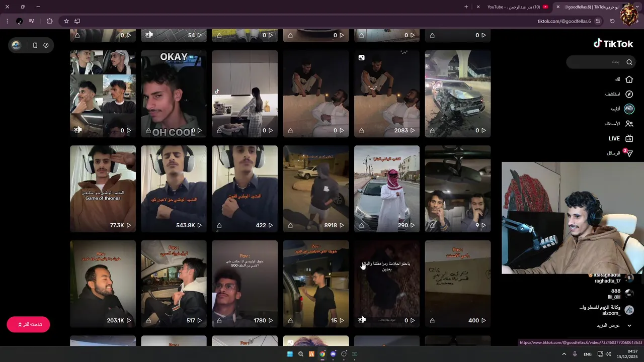Open the video with 290 views
The image size is (644, 362).
[386, 189]
